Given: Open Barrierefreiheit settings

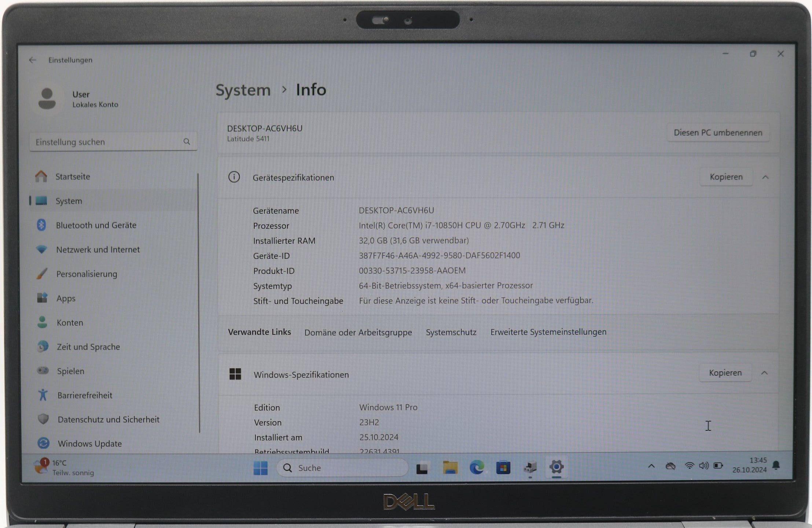Looking at the screenshot, I should click(85, 395).
